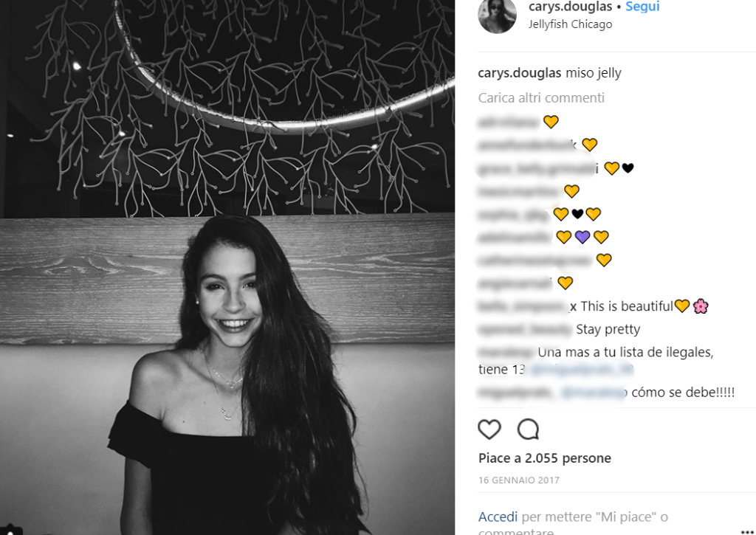Open the username on the yellow-black-yellow hearts comment

pyautogui.click(x=512, y=214)
